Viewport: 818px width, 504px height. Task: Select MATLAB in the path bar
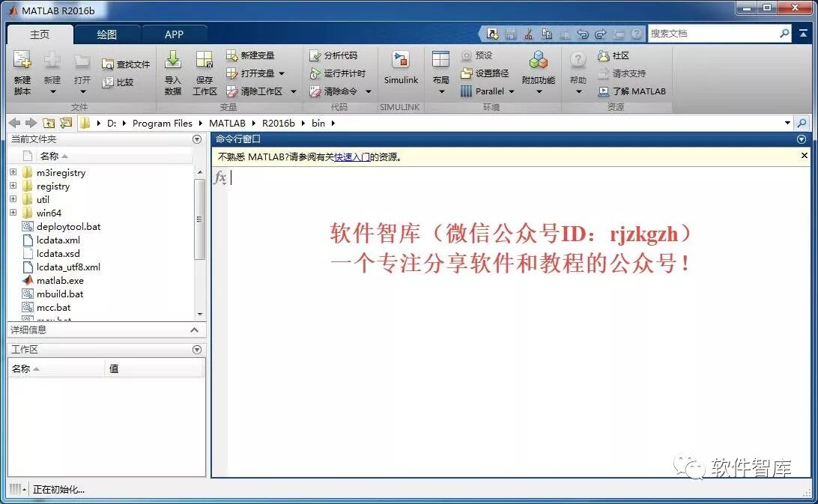tap(227, 123)
